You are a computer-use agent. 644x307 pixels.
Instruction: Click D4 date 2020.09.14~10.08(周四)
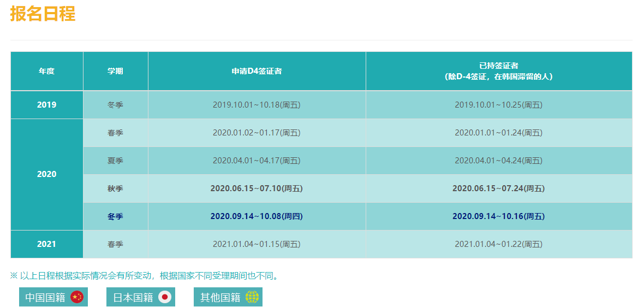[257, 216]
